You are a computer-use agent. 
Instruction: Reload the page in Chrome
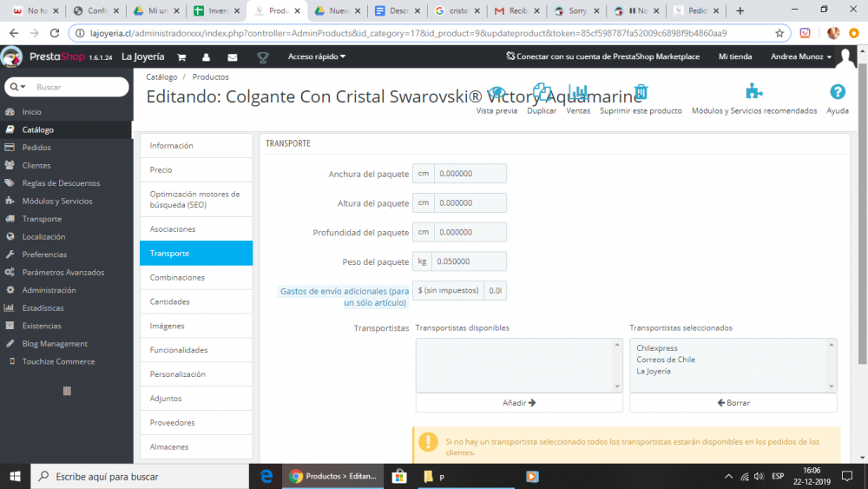pos(54,33)
